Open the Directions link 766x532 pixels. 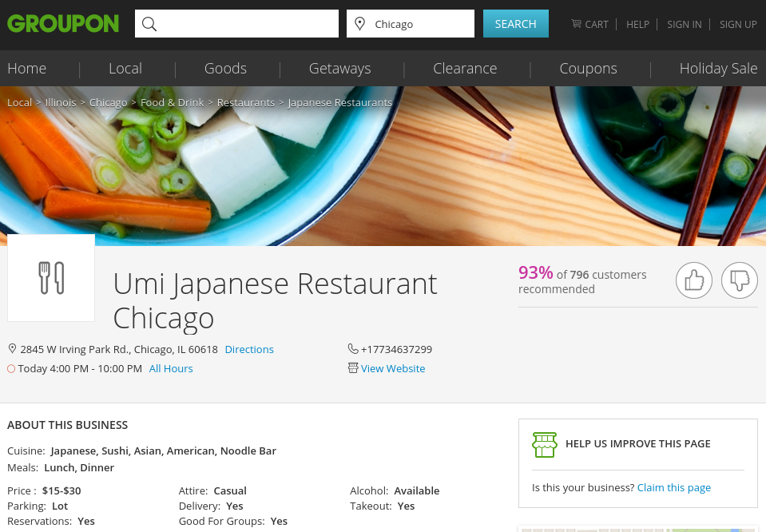pyautogui.click(x=249, y=349)
